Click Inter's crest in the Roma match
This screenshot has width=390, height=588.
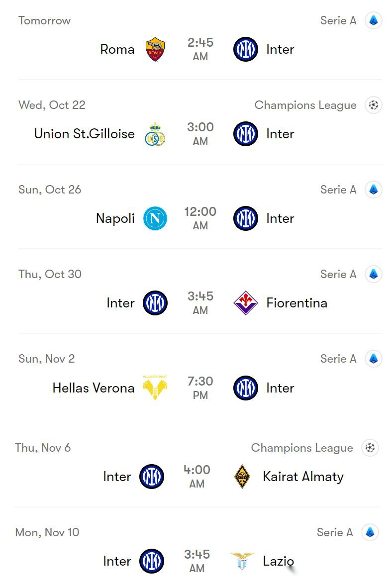[246, 49]
